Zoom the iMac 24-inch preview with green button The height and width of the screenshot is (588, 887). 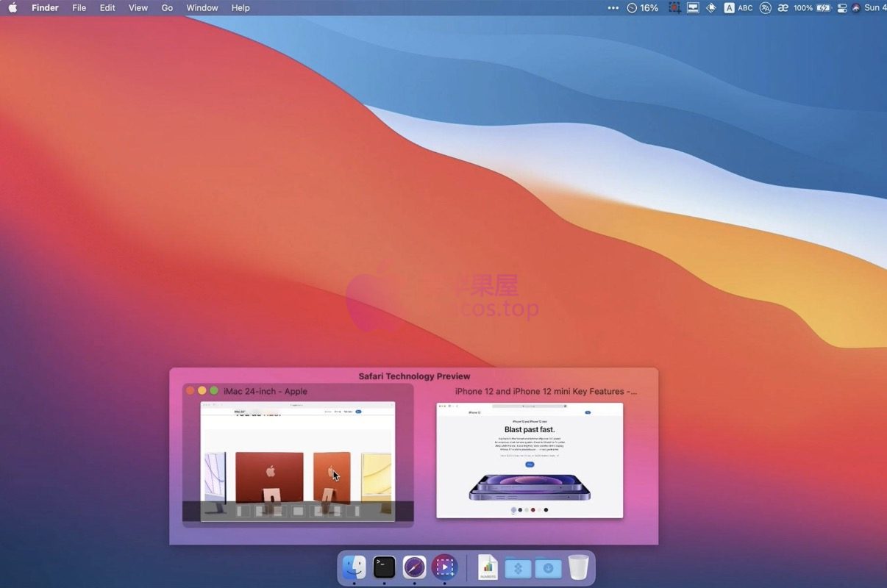214,391
